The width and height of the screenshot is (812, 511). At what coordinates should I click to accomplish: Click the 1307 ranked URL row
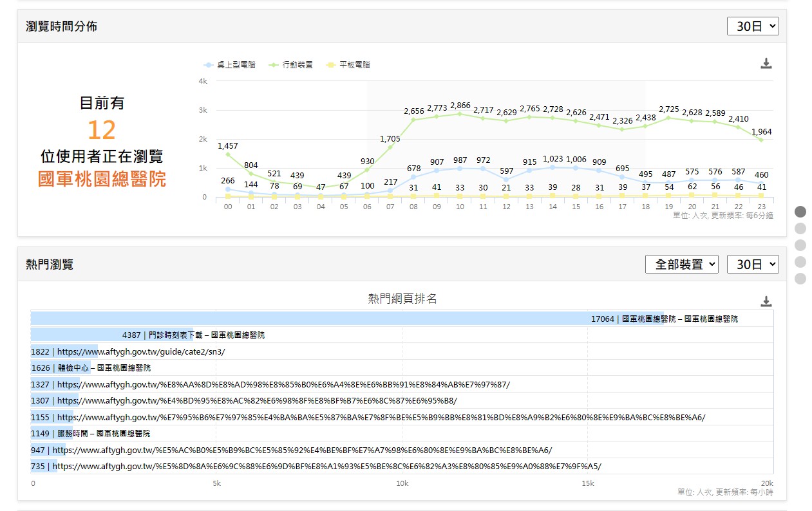244,400
